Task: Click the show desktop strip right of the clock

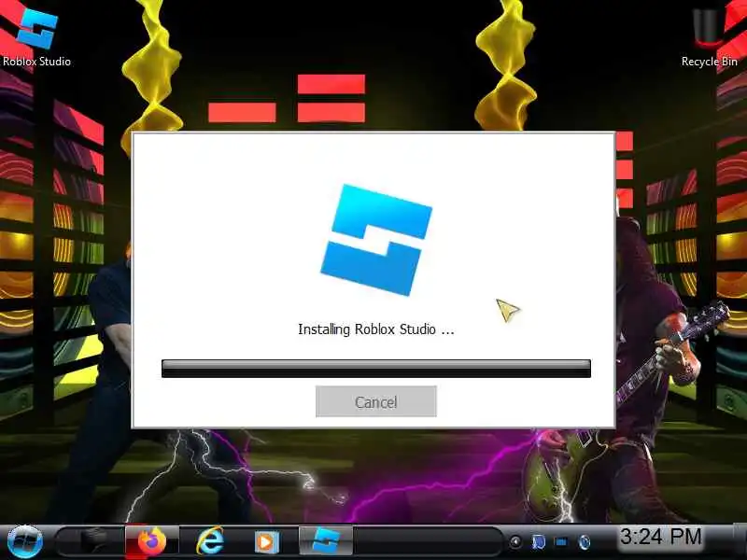Action: pos(740,541)
